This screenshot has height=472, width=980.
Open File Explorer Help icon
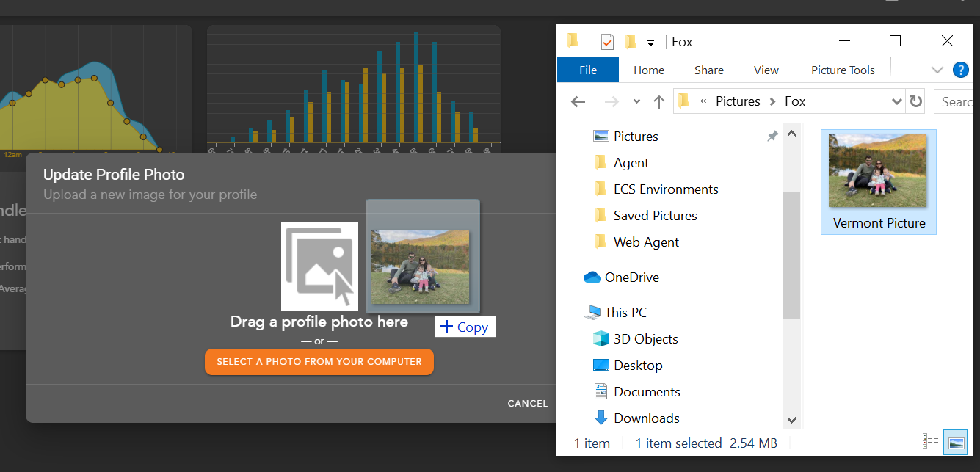[960, 70]
